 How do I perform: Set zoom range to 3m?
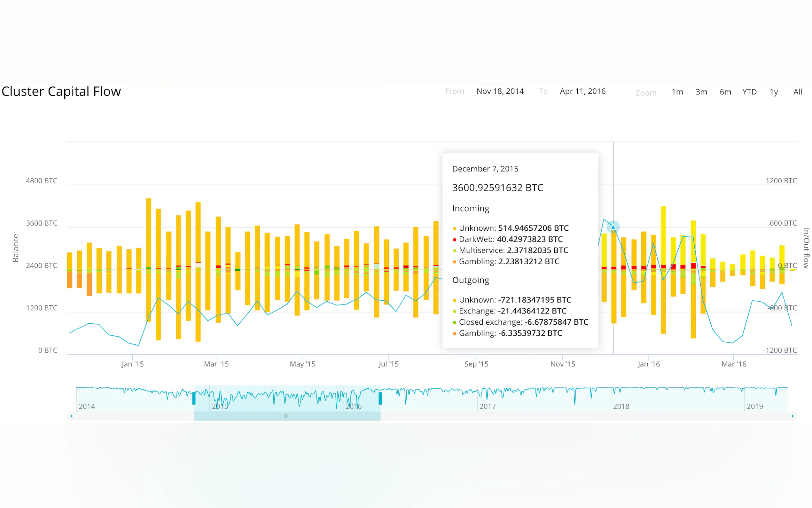pos(701,92)
